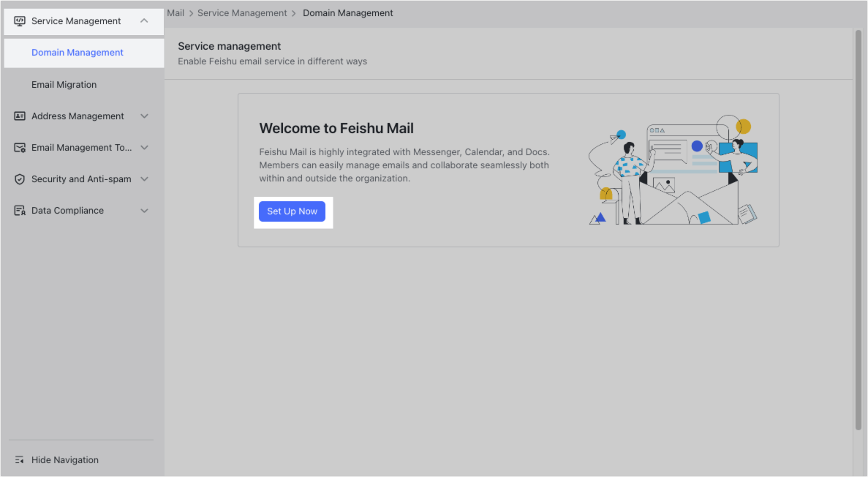The image size is (868, 477).
Task: Click 'Enable Feishu email service' subtitle
Action: (272, 61)
